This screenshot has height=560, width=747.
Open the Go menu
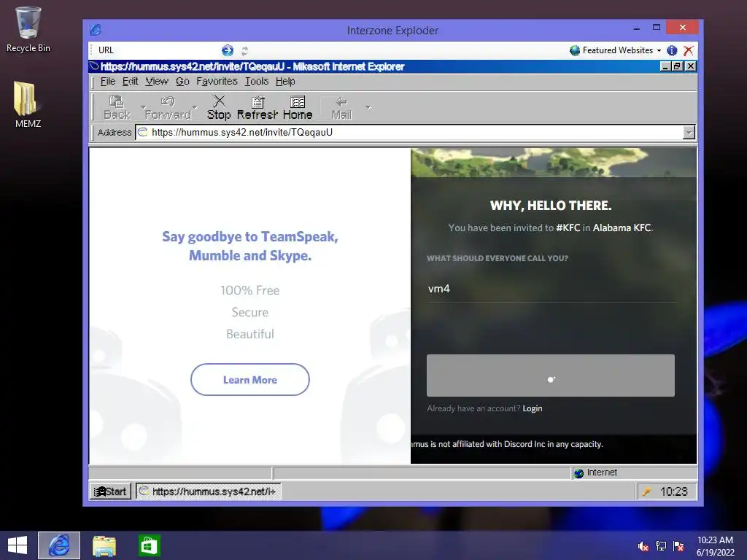182,82
